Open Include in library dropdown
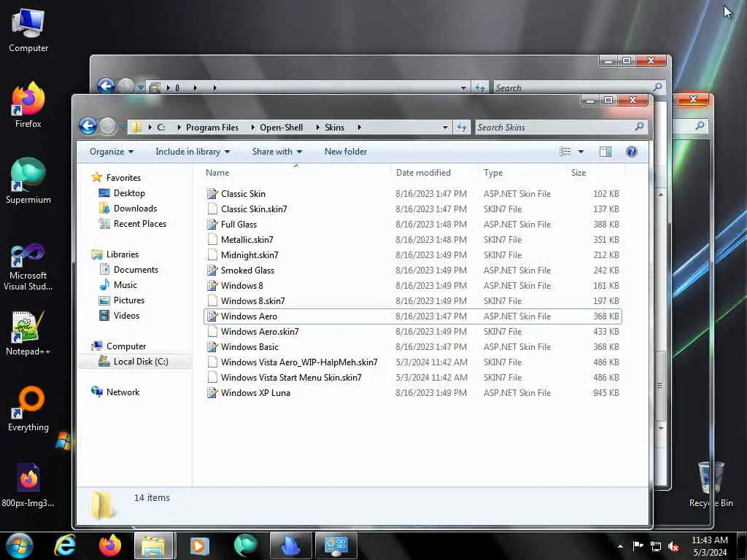The image size is (747, 560). coord(193,152)
